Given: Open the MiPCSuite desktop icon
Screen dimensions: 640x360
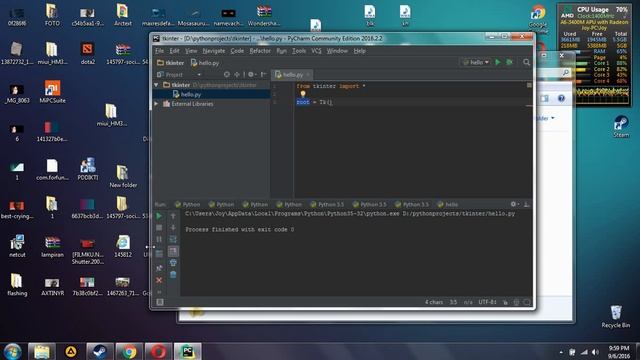Looking at the screenshot, I should coord(52,92).
